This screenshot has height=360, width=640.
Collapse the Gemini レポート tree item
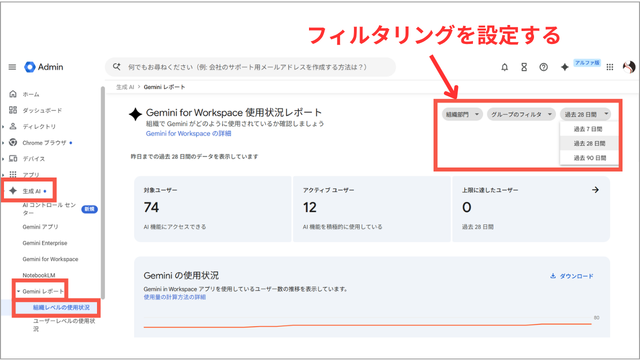[18, 291]
